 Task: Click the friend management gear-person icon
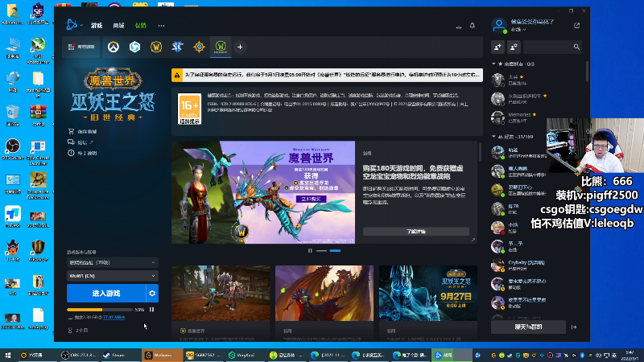[x=514, y=47]
